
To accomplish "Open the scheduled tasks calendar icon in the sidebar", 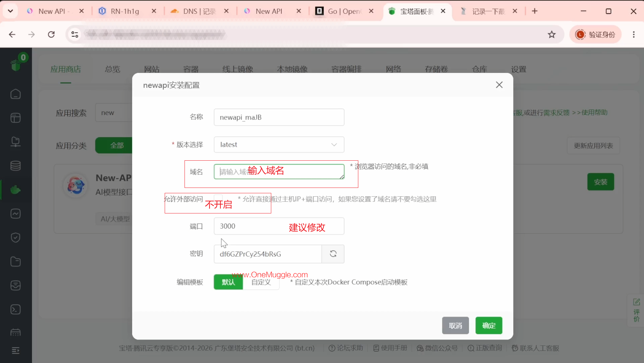I will tap(15, 333).
